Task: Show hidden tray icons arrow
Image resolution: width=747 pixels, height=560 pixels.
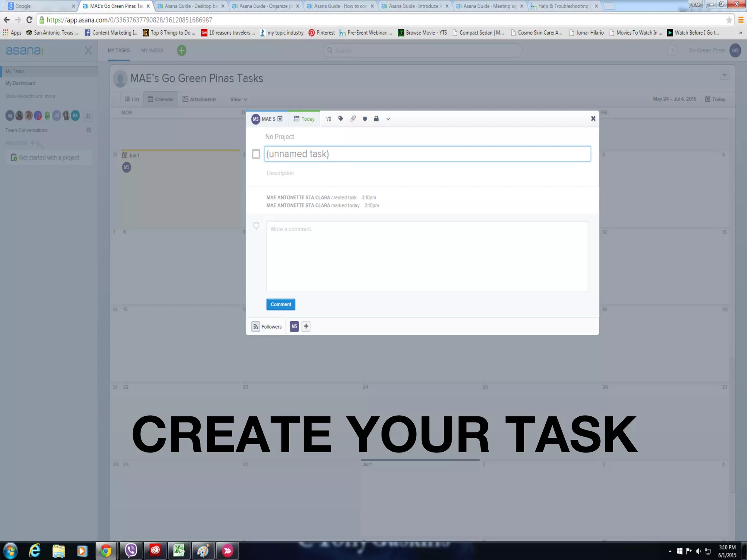Action: pyautogui.click(x=670, y=551)
